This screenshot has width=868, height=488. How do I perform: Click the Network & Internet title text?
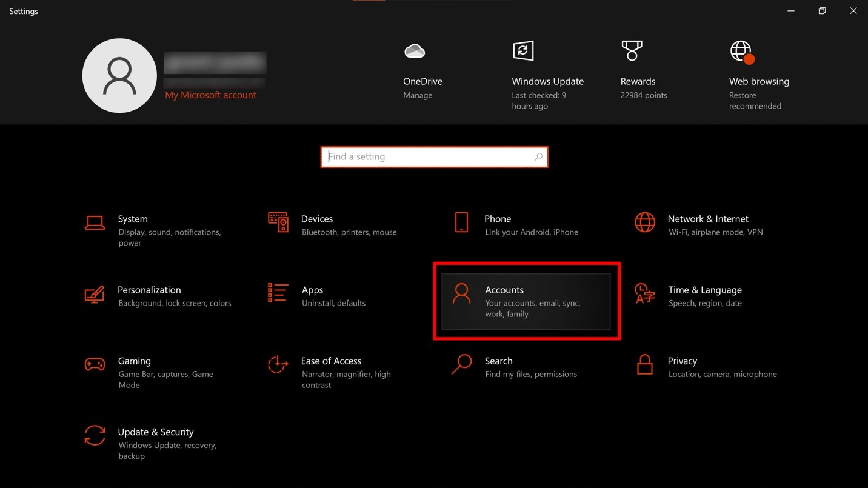(708, 219)
